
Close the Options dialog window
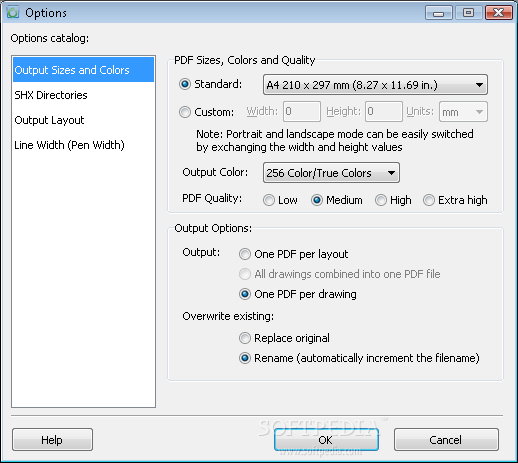click(x=499, y=13)
